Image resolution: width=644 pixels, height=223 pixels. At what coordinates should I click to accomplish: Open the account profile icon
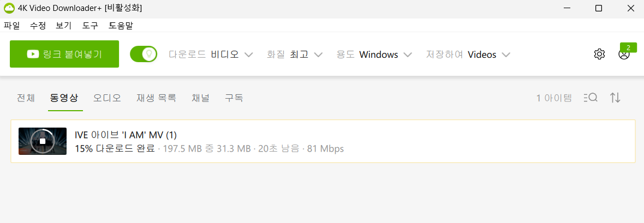[624, 55]
